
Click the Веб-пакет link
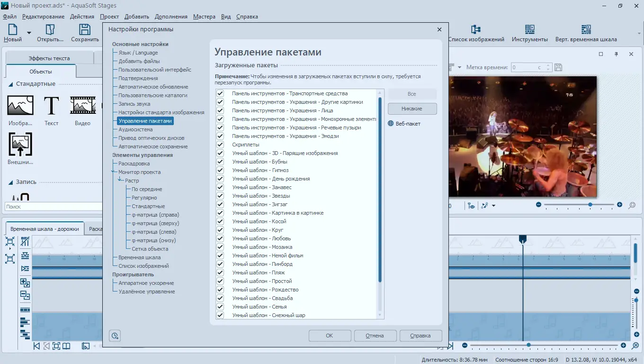tap(404, 124)
